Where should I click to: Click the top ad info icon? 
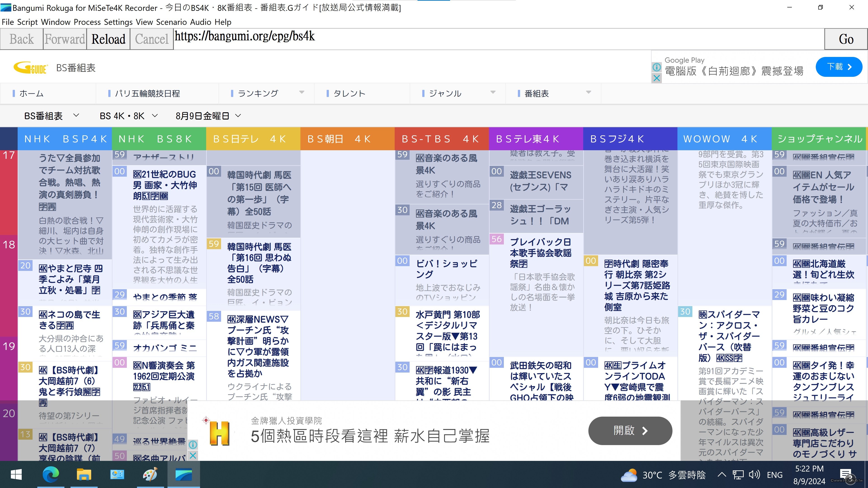[656, 67]
